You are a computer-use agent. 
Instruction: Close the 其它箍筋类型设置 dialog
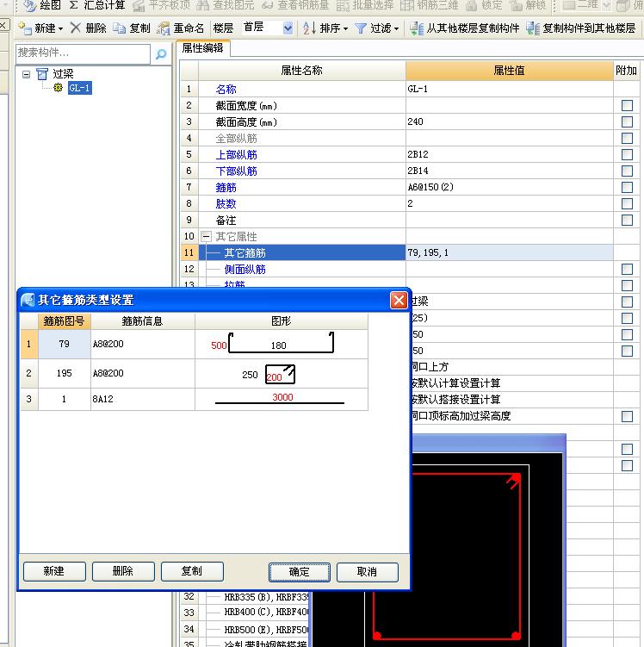(x=399, y=301)
